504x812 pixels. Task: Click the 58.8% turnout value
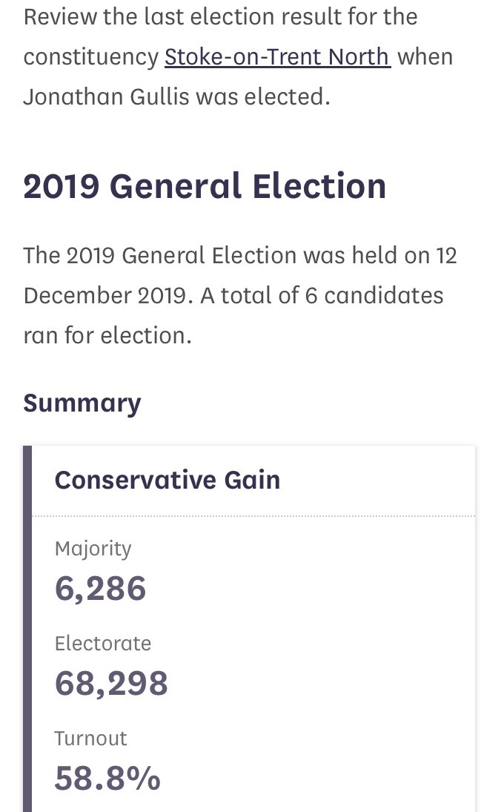pos(107,778)
